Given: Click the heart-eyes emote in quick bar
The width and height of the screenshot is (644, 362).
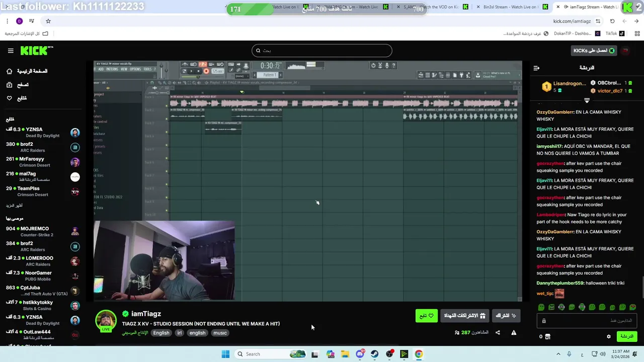Looking at the screenshot, I should pyautogui.click(x=633, y=307).
